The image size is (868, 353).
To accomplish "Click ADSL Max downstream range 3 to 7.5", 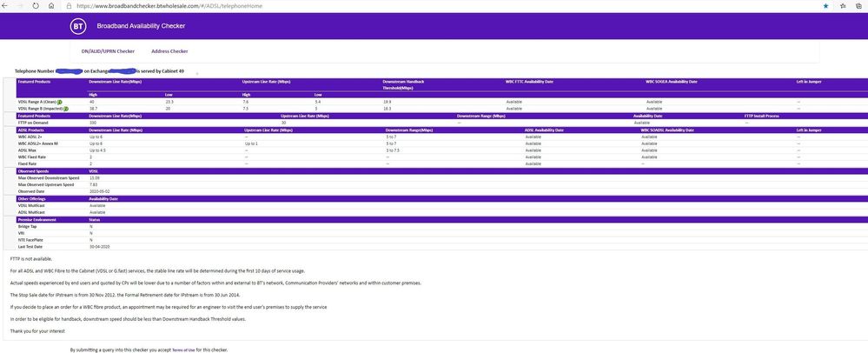I will pos(394,150).
